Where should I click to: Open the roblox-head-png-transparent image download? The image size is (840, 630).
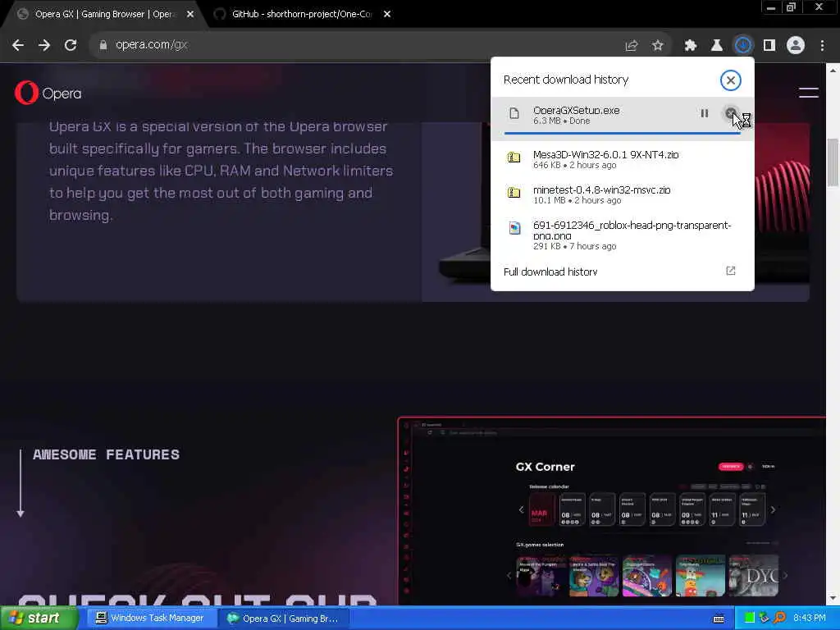[x=623, y=235]
